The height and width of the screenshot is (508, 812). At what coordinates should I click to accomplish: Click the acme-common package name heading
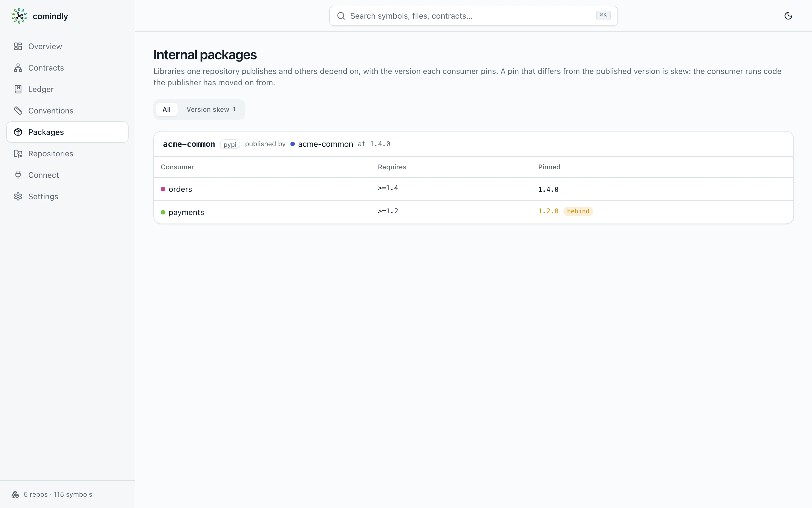(189, 144)
